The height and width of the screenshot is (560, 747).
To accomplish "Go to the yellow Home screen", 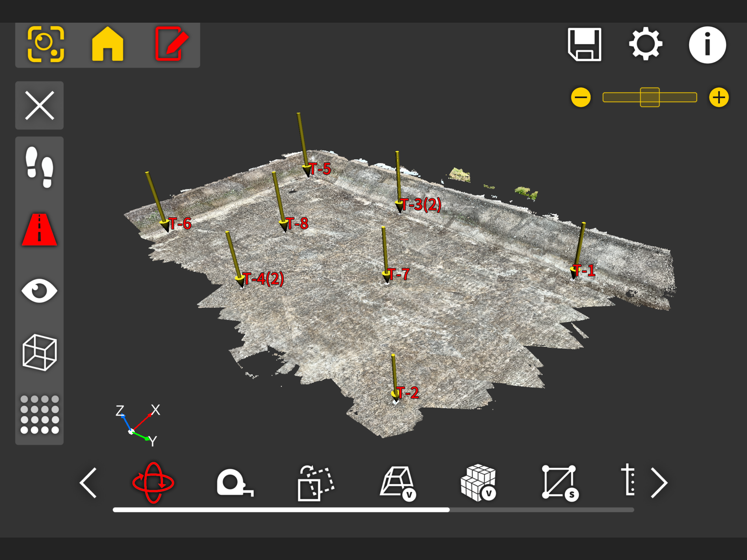I will tap(107, 44).
